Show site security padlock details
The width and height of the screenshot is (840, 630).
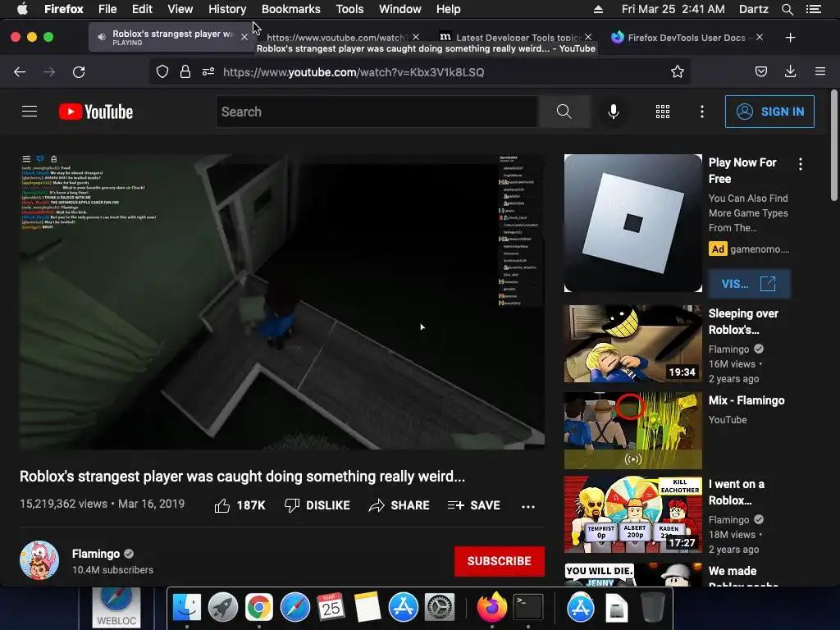pyautogui.click(x=185, y=72)
